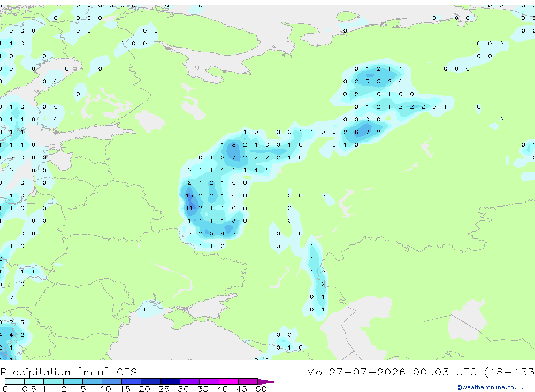Image resolution: width=535 pixels, height=392 pixels.
Task: Pick the 1–2 mm legend color segment
Action: point(53,381)
